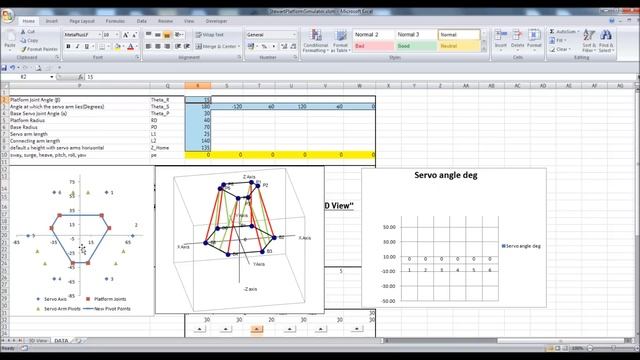Toggle bottom vertical alignment

click(167, 35)
